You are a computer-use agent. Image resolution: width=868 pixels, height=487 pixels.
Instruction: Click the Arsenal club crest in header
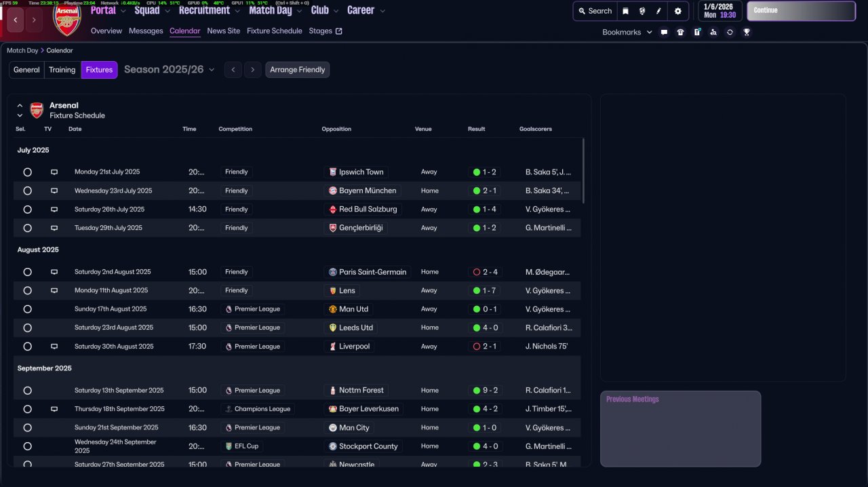tap(67, 20)
